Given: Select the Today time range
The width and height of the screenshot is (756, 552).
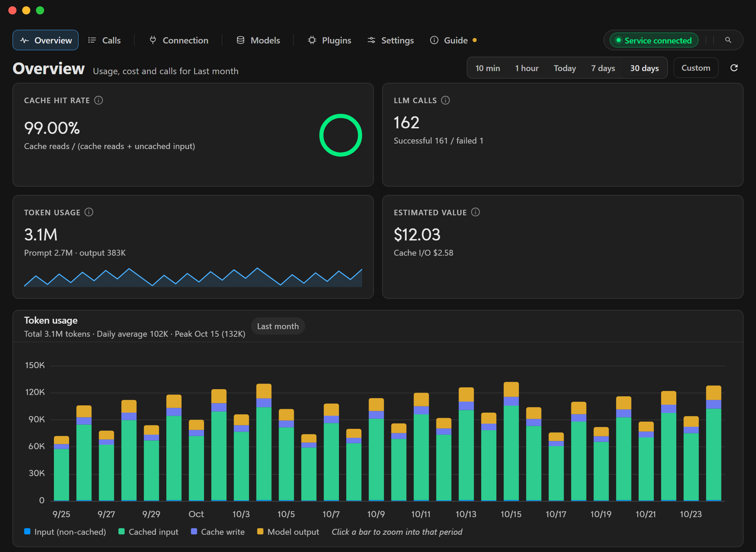Looking at the screenshot, I should [x=565, y=68].
